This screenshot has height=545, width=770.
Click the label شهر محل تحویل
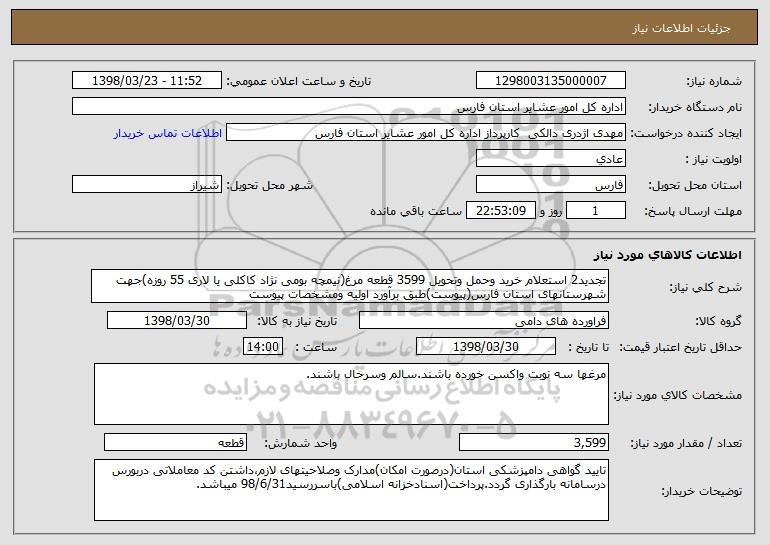tap(269, 186)
